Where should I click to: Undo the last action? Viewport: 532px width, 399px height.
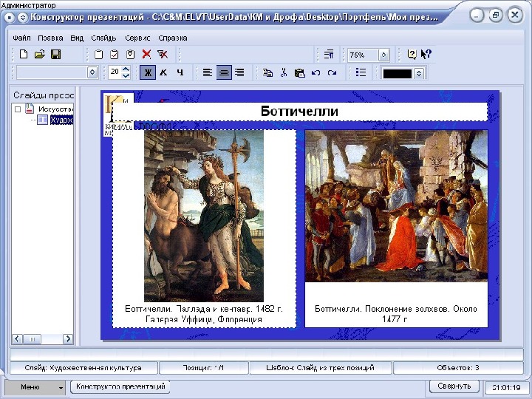316,72
